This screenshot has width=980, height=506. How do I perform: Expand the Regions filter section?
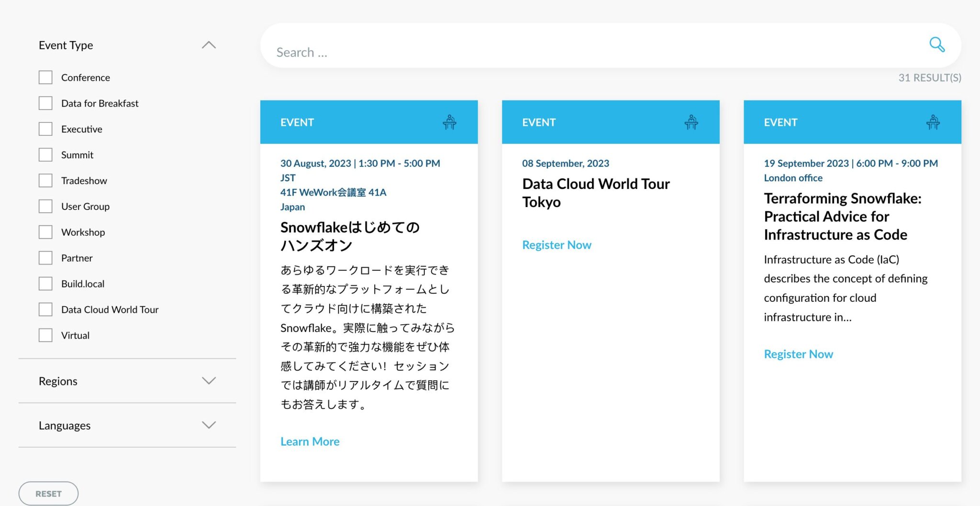(x=209, y=381)
